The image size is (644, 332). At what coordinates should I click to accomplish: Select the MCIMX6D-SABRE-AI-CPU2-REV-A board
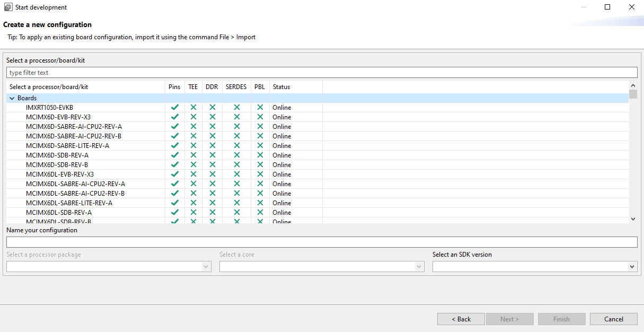[74, 126]
